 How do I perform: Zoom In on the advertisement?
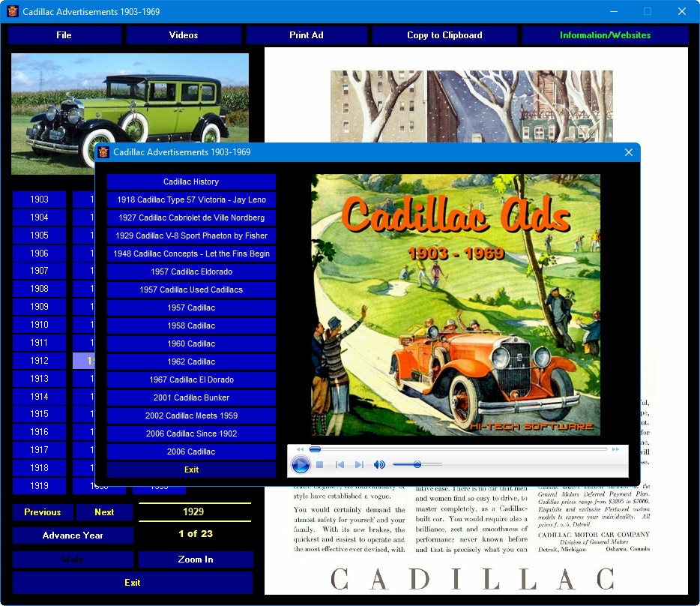coord(196,559)
